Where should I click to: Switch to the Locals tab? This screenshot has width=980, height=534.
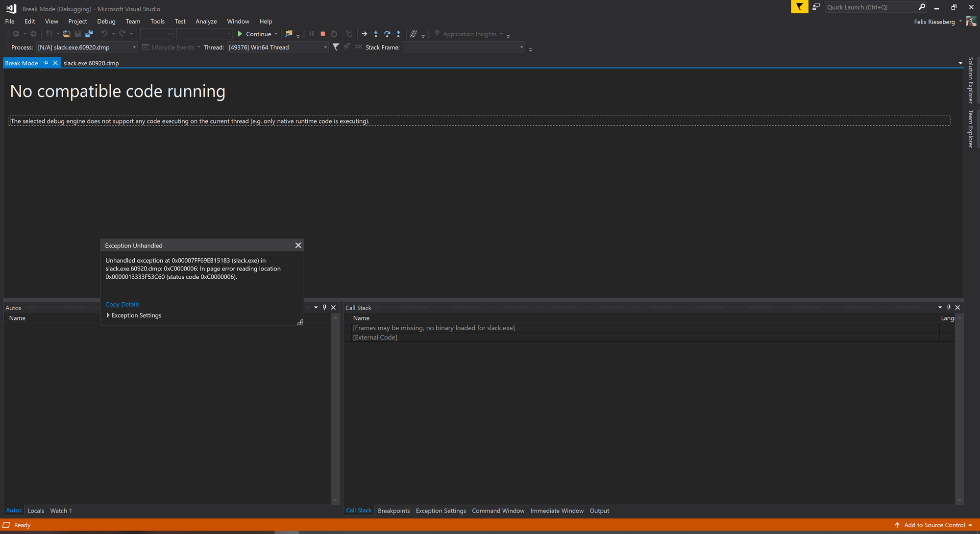(35, 510)
